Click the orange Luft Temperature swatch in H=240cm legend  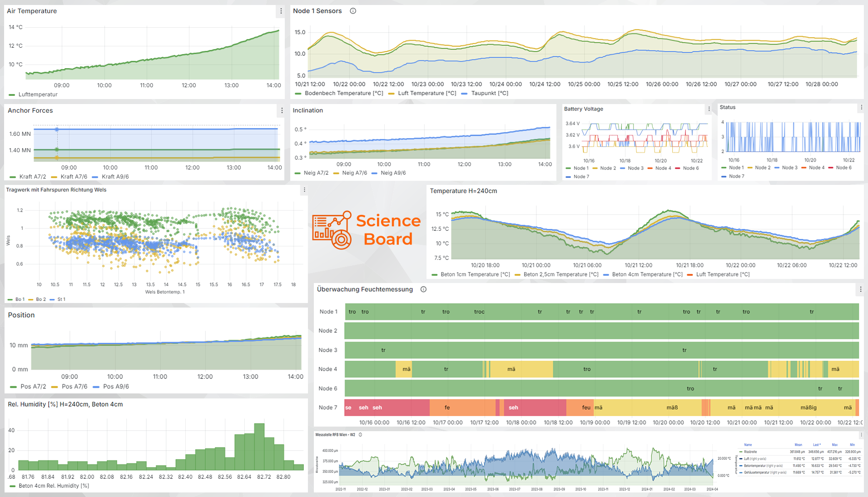pos(690,274)
